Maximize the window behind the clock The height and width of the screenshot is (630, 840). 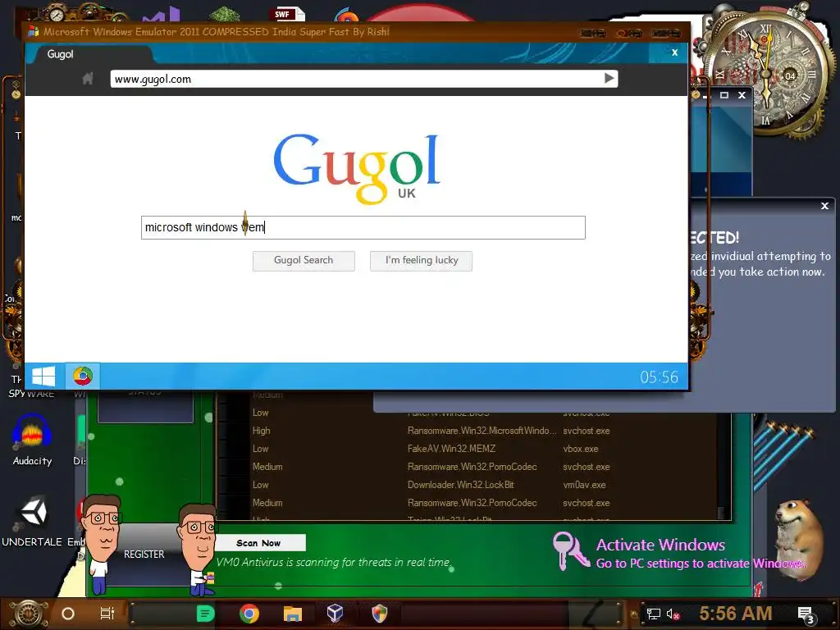tap(724, 95)
